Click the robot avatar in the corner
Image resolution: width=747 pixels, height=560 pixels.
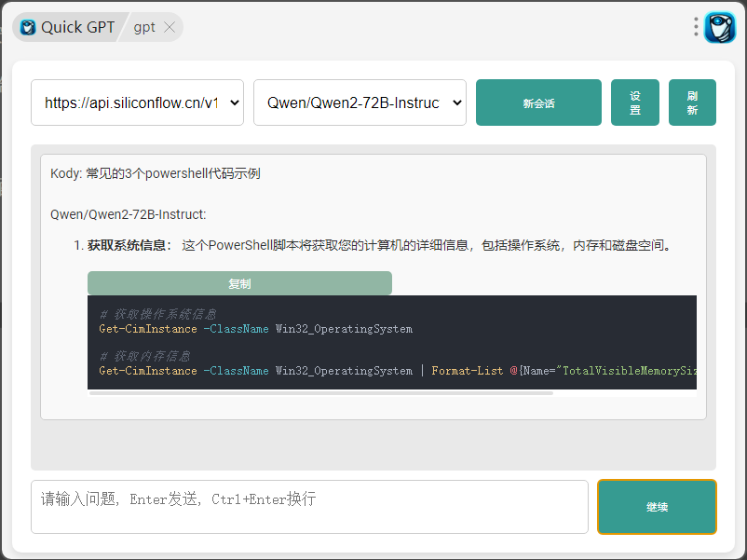pyautogui.click(x=720, y=27)
